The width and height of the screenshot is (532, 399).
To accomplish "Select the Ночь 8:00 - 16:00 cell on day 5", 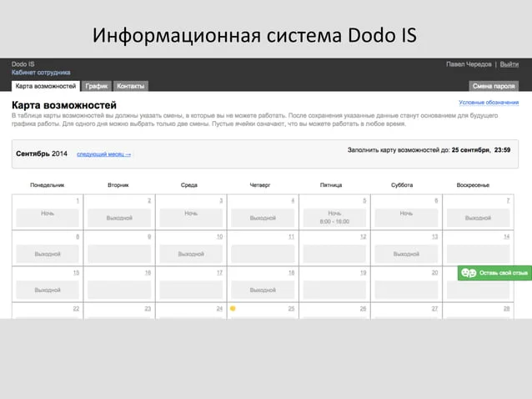I will pos(334,217).
